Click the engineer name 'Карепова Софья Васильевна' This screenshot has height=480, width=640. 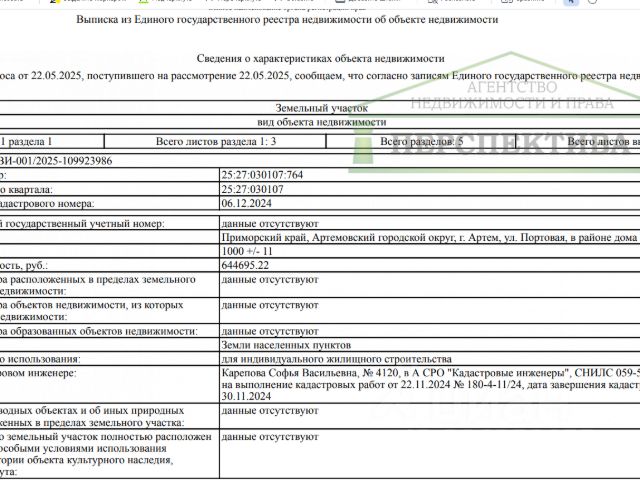coord(290,373)
